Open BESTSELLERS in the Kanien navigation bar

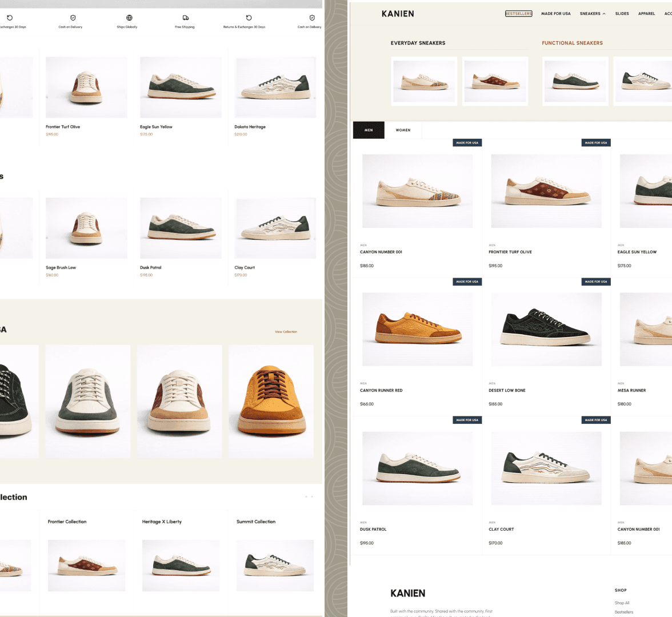[x=519, y=14]
